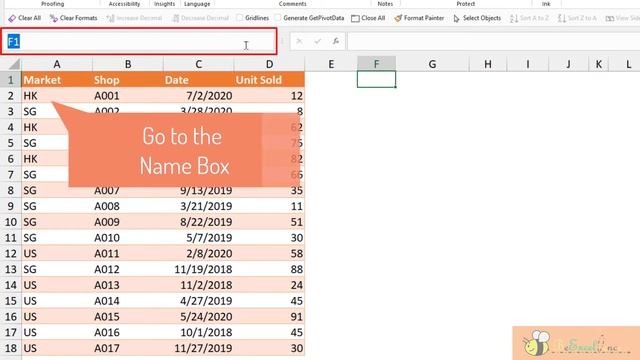Select column C header
The width and height of the screenshot is (640, 360).
click(198, 64)
